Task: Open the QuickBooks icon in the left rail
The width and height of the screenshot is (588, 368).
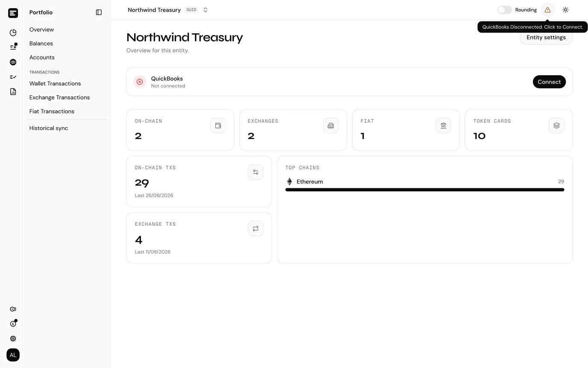Action: pos(13,62)
